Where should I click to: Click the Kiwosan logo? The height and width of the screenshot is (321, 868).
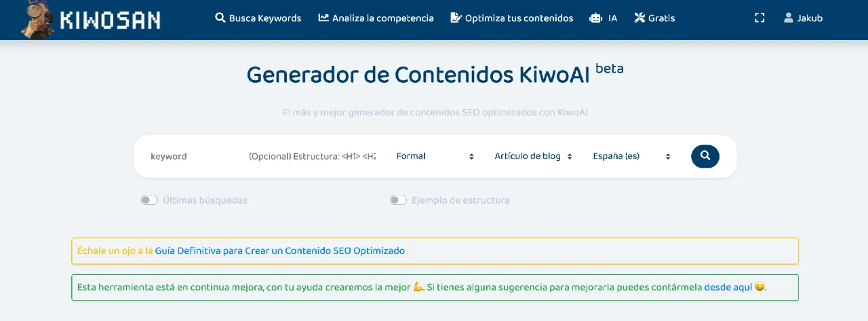pos(90,19)
